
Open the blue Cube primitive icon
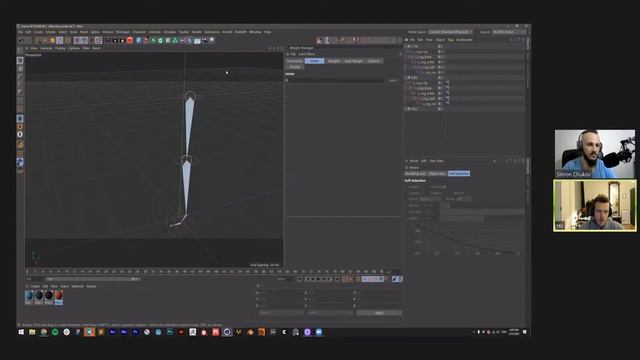coord(139,40)
